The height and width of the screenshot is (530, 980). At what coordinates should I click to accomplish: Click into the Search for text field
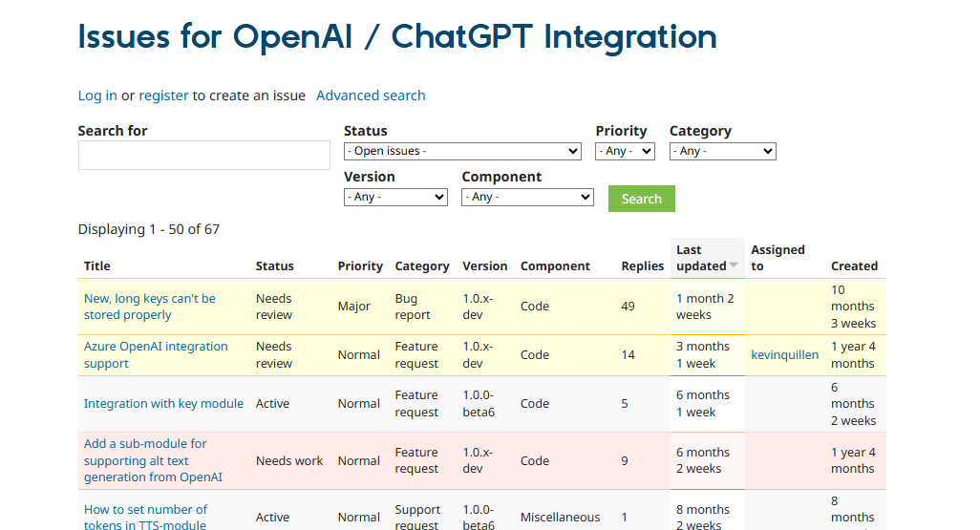(203, 155)
